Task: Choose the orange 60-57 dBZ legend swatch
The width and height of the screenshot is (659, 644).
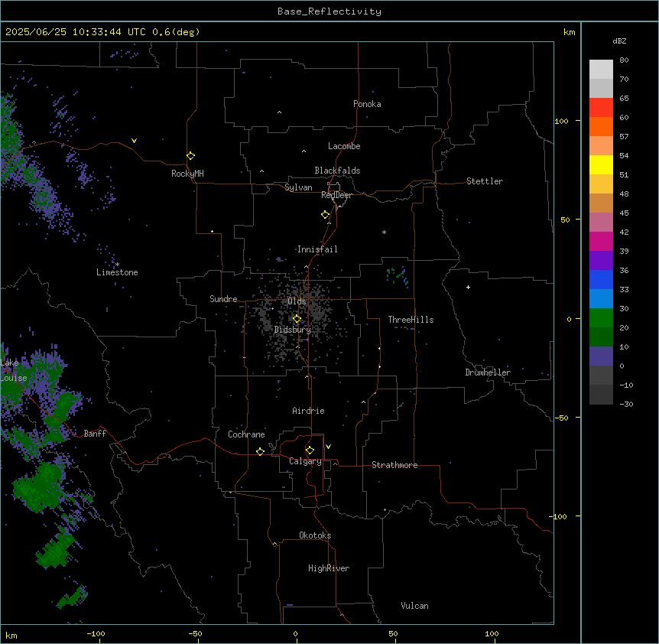Action: click(x=601, y=126)
